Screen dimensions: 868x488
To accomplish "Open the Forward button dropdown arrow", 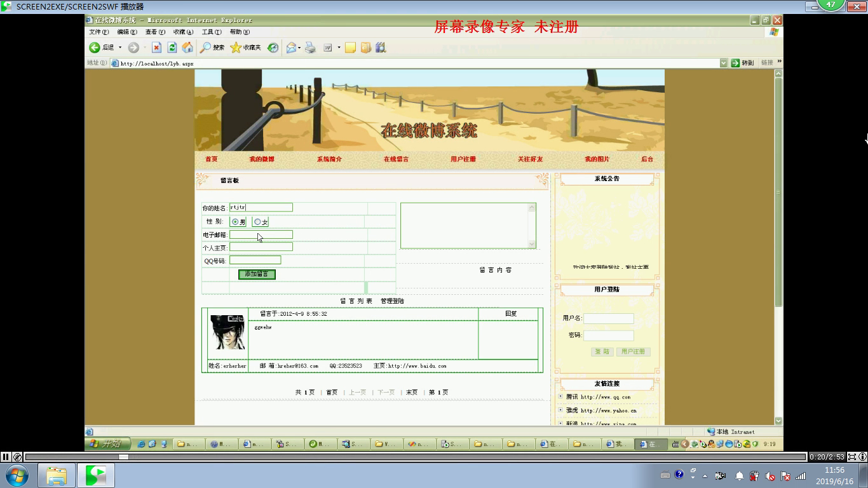I will click(144, 48).
